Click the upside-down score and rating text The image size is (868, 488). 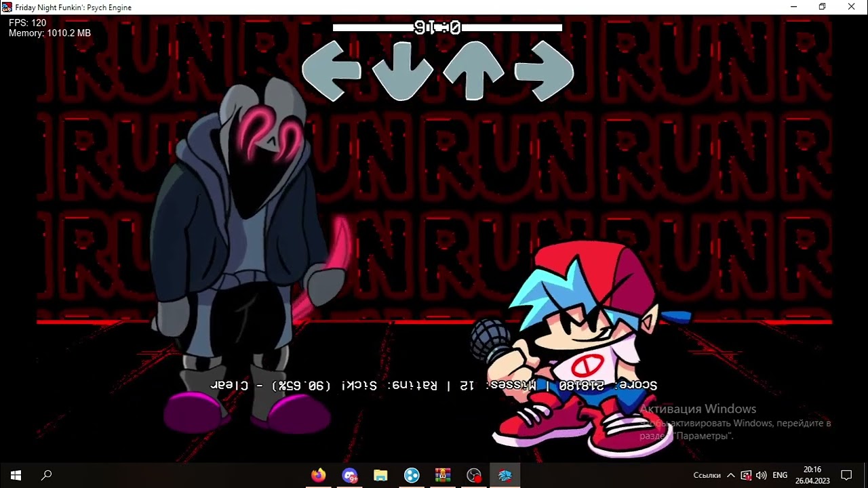[434, 386]
